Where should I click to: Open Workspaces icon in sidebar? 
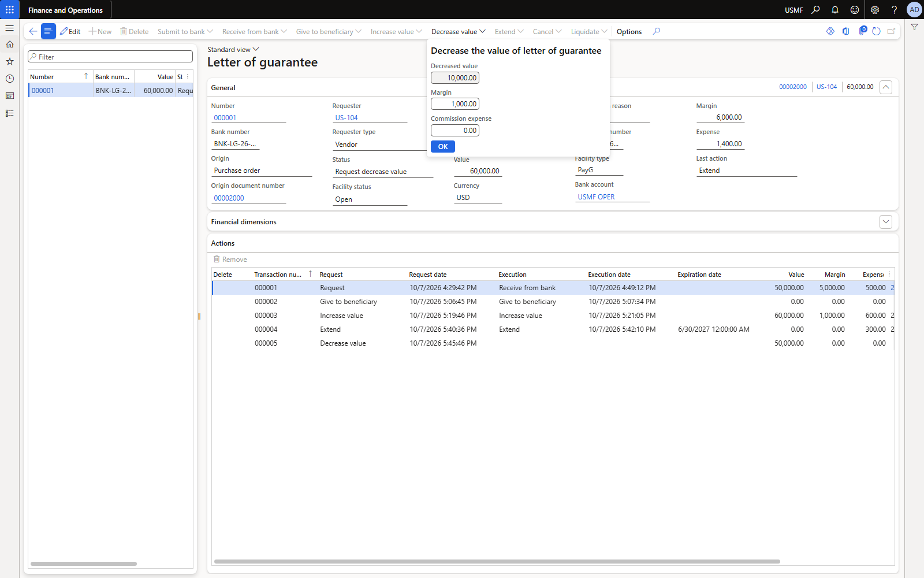pos(10,96)
